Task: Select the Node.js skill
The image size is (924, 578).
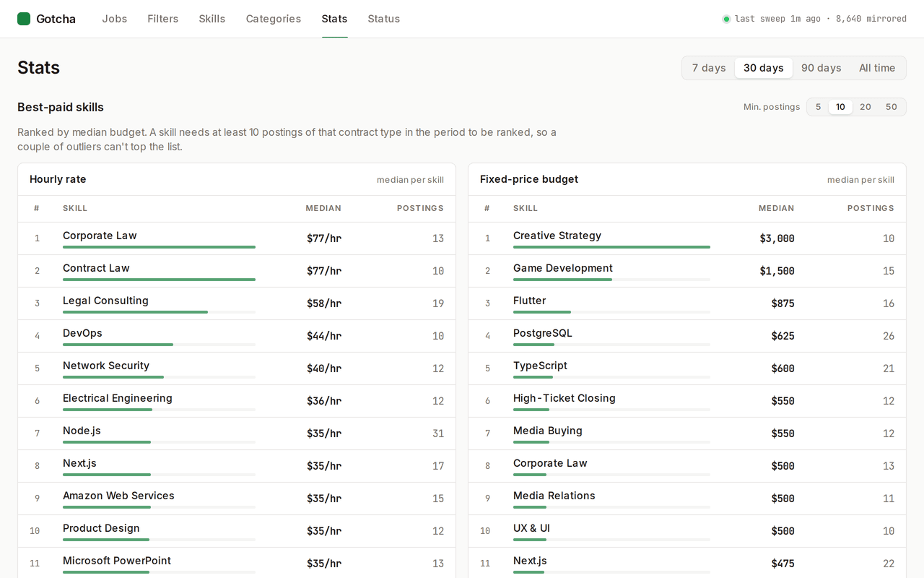Action: point(82,431)
